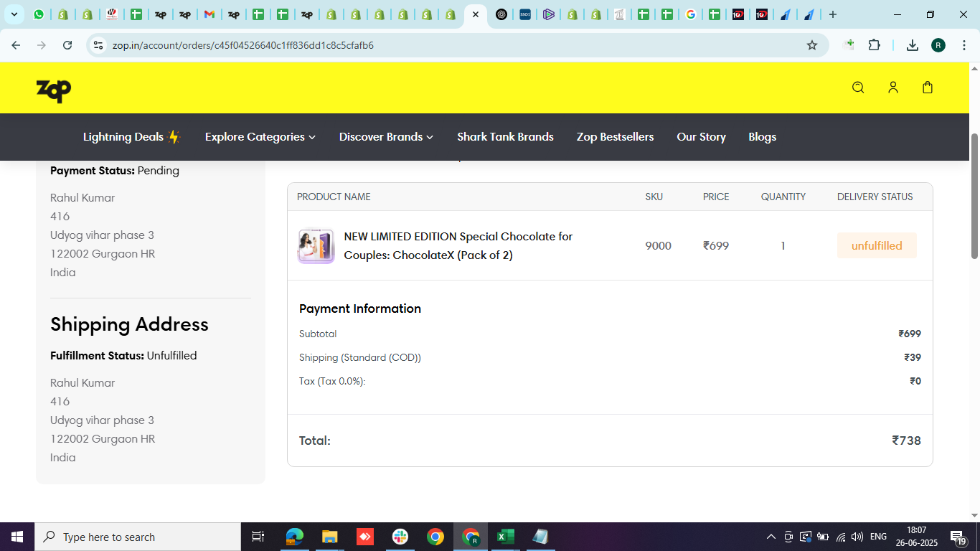Open ChocolateX product name link
The height and width of the screenshot is (551, 980).
[458, 245]
